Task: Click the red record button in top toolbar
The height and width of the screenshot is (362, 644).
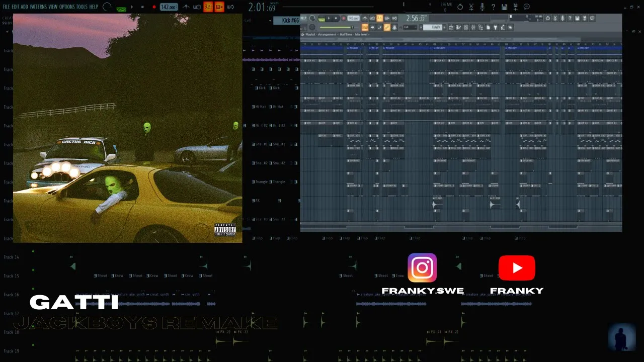Action: tap(154, 7)
